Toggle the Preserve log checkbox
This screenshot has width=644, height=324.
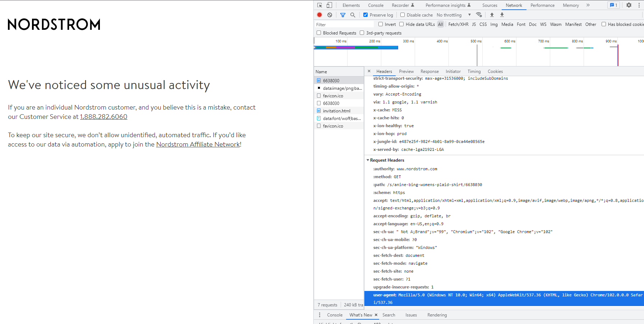(365, 15)
